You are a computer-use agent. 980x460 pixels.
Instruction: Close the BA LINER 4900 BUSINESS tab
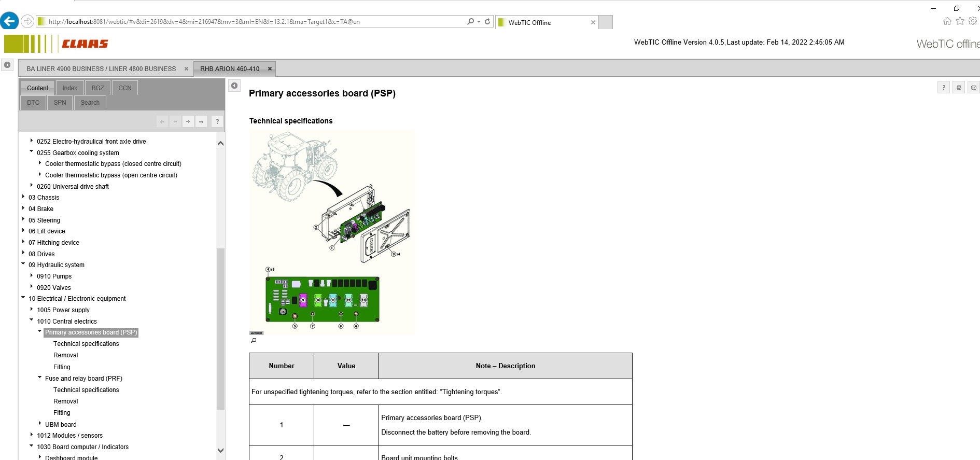click(x=186, y=68)
